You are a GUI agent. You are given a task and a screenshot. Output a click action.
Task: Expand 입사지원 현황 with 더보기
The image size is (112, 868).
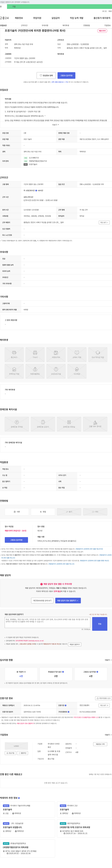(108, 660)
